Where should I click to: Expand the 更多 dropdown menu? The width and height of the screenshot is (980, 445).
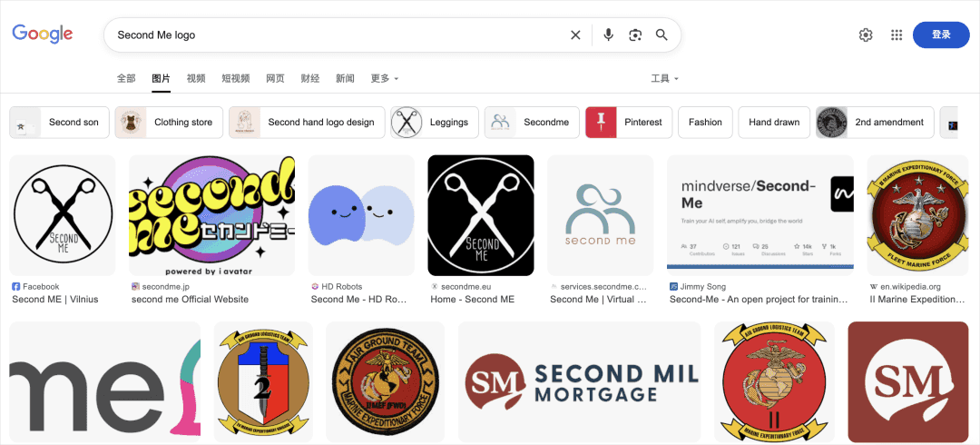click(x=385, y=79)
